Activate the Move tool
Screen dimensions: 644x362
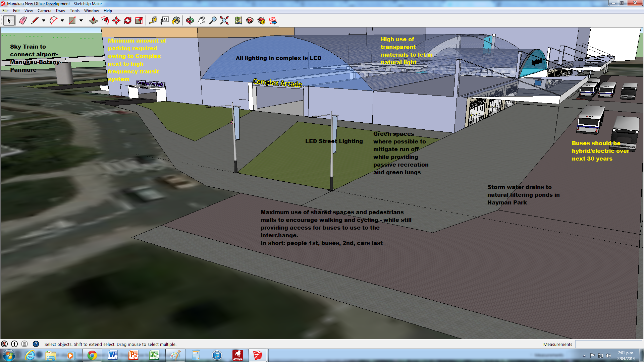coord(116,20)
